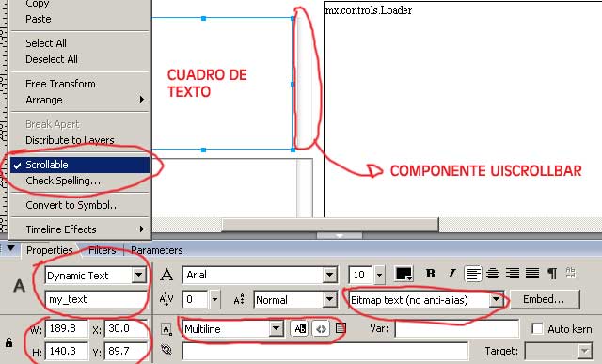Screen dimensions: 602x364
Task: Open the letter spacing value arrow
Action: click(x=215, y=299)
